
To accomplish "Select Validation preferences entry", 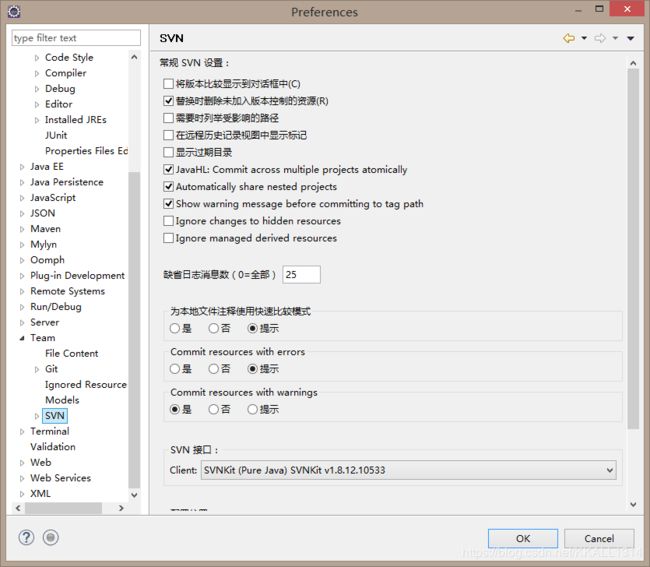I will 53,447.
